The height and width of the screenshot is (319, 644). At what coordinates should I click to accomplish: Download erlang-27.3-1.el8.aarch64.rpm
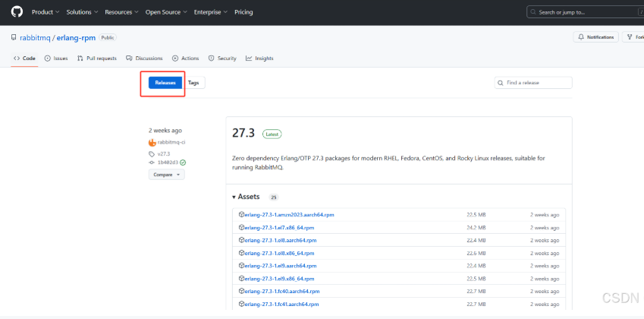click(281, 240)
